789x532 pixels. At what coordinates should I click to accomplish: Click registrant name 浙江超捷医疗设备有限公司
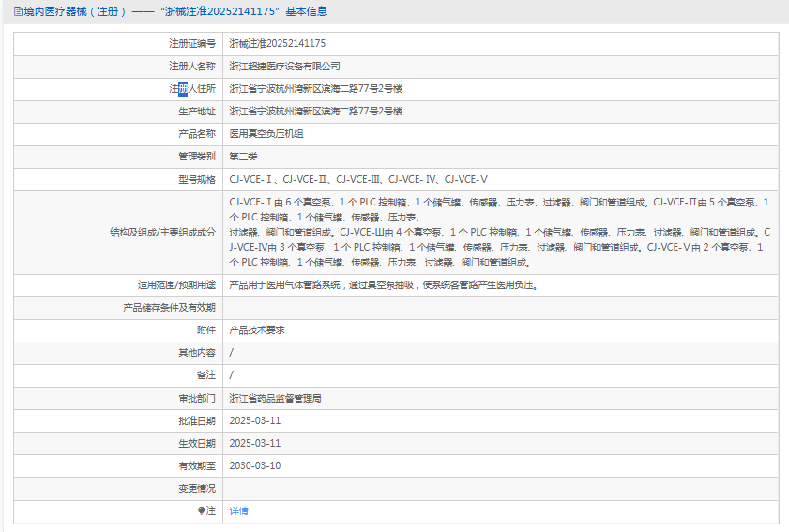285,67
